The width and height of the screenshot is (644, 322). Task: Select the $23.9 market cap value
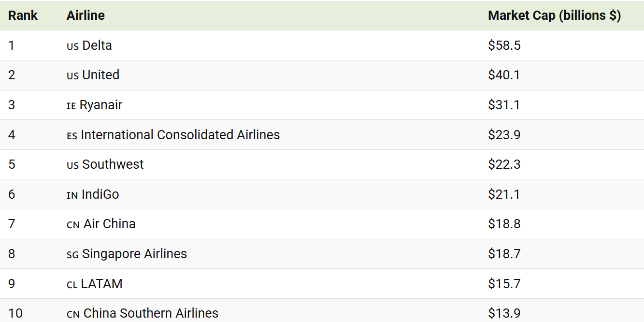coord(504,135)
